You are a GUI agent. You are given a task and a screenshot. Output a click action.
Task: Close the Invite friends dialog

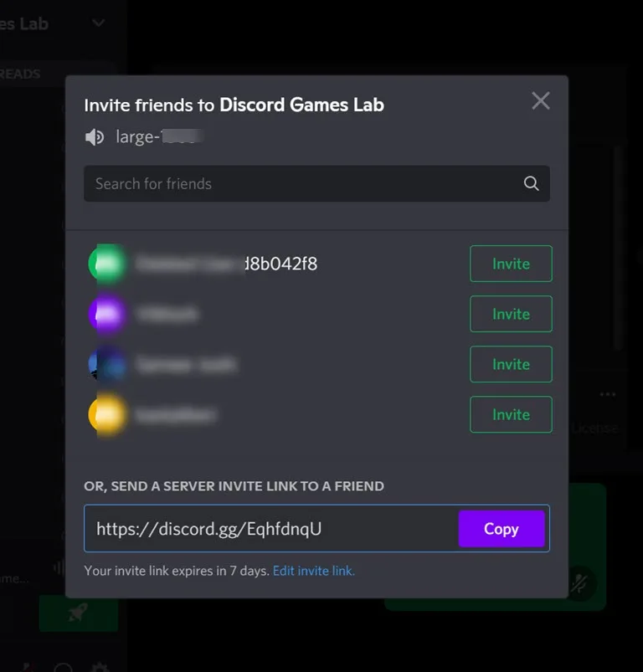tap(541, 101)
